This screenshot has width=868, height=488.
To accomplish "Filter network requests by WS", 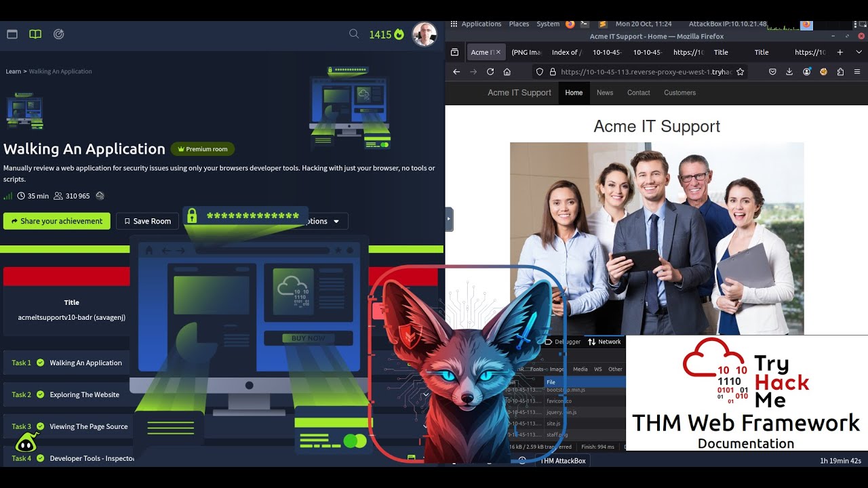I will (598, 369).
